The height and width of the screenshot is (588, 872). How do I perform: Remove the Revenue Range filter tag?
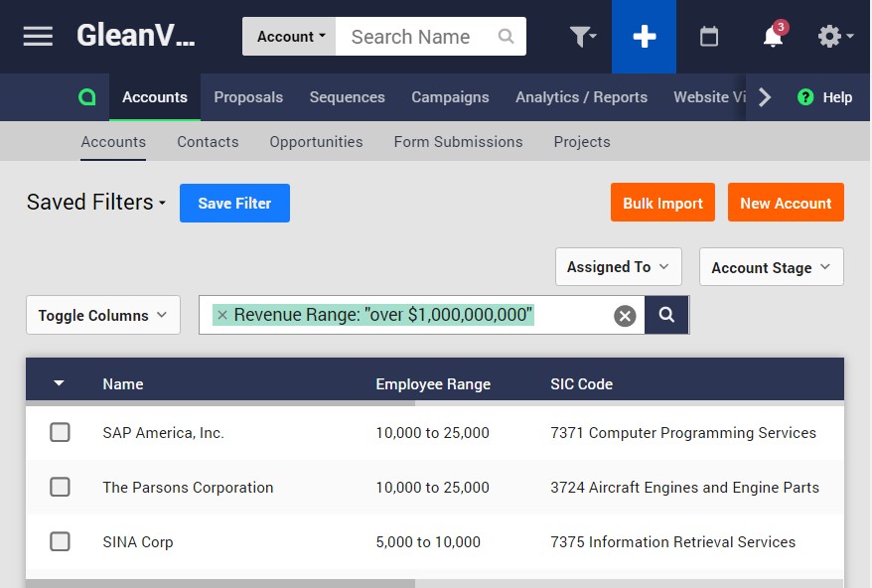pos(221,315)
